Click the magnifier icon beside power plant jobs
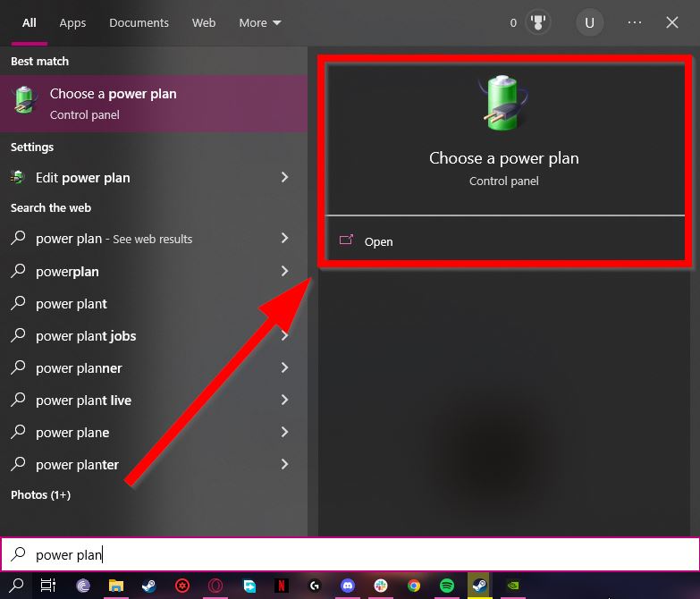 click(x=18, y=334)
